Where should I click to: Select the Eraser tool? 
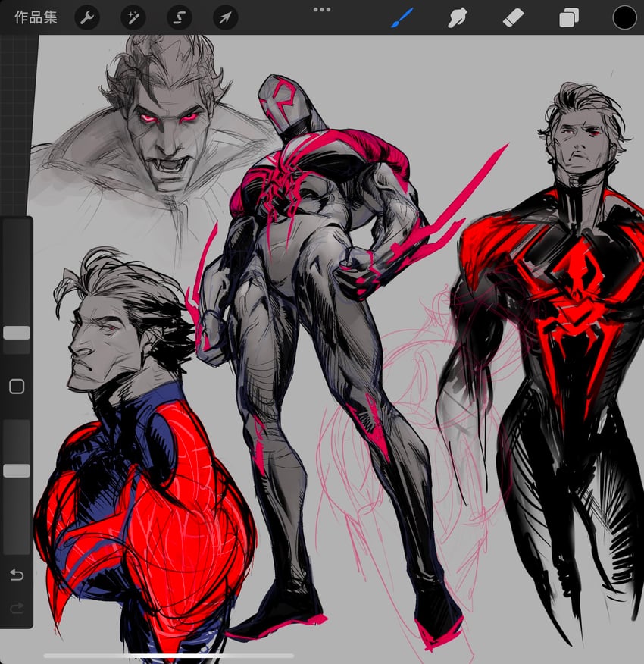pyautogui.click(x=513, y=18)
